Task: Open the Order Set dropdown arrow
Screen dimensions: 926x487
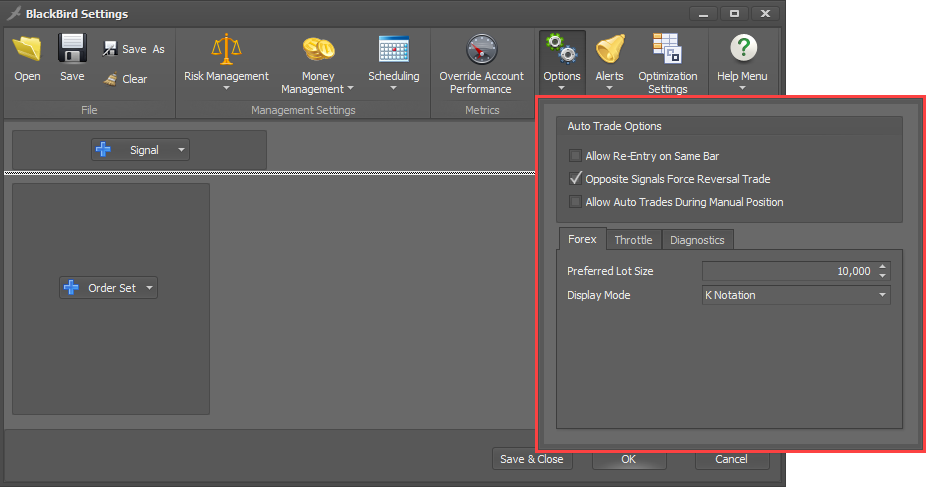Action: (149, 288)
